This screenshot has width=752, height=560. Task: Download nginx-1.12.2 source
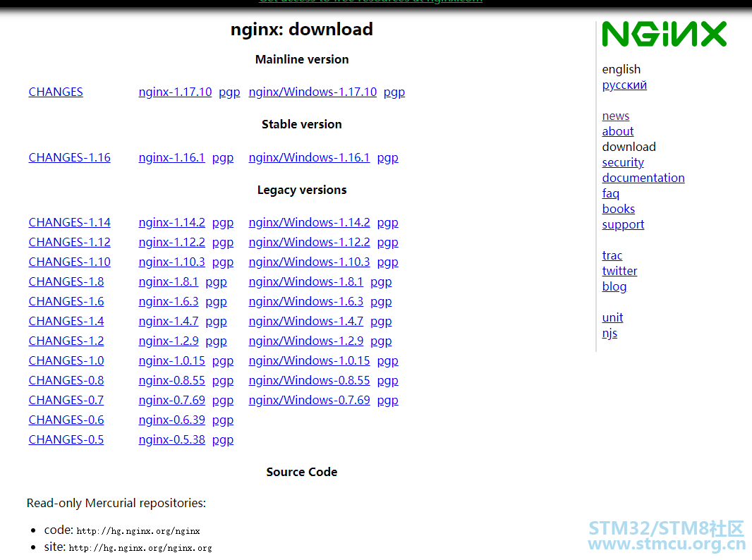pyautogui.click(x=171, y=242)
